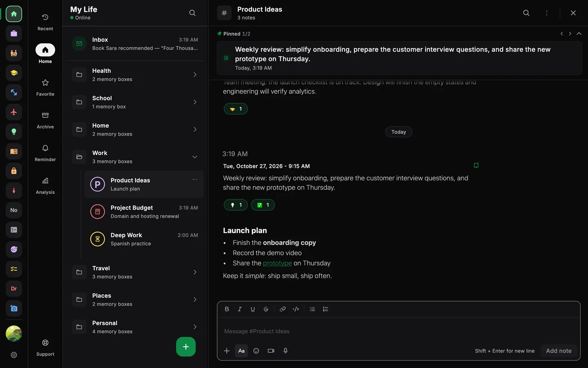
Task: Open the Reminder tab
Action: coord(45,153)
